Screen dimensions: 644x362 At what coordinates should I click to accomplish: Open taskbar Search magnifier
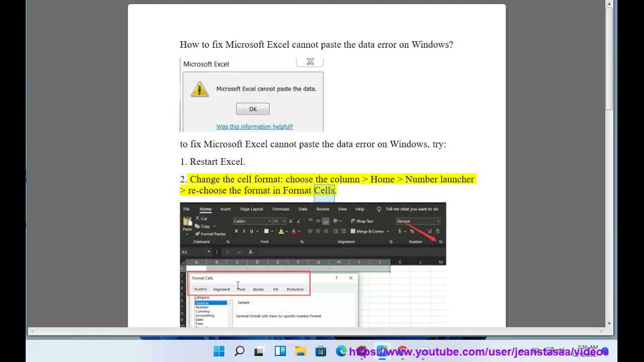[239, 351]
